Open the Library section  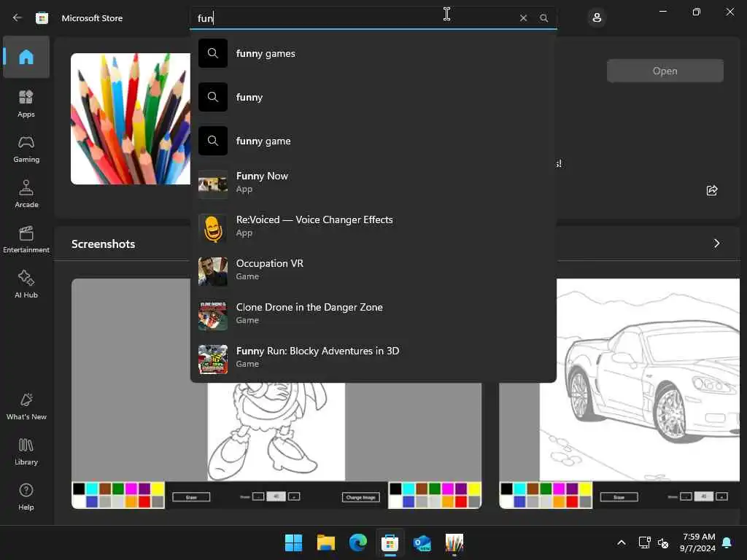pos(26,451)
